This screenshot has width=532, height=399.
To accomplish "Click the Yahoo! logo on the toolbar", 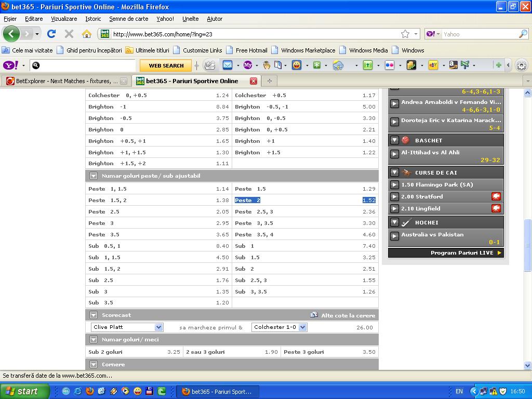I will click(x=11, y=65).
